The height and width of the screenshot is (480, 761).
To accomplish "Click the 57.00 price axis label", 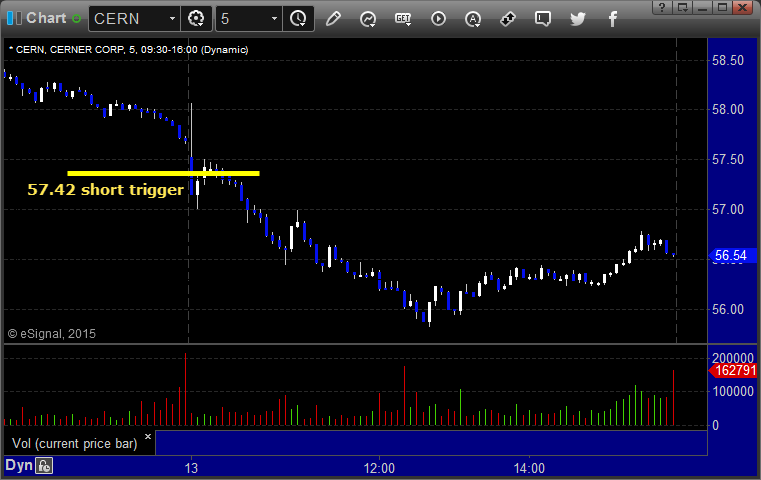I will click(x=728, y=210).
